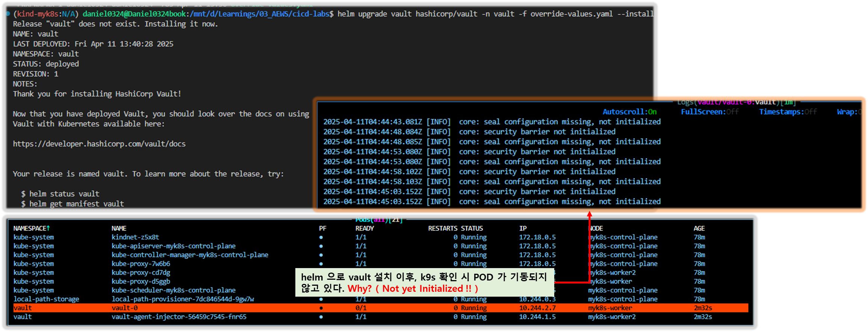Toggle the Autoscroll:On option in logs
Viewport: 868px width, 332px height.
630,112
